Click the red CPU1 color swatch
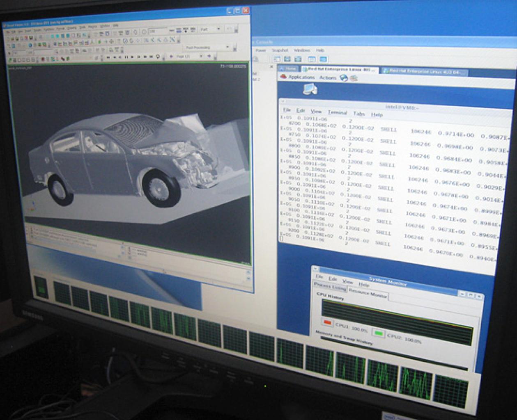517x420 pixels. click(327, 322)
